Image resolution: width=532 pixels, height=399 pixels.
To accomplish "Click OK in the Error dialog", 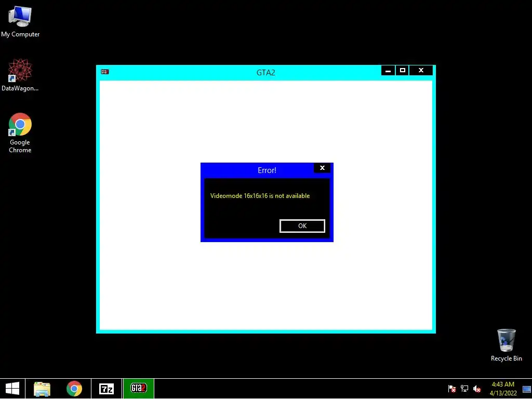I will (302, 226).
